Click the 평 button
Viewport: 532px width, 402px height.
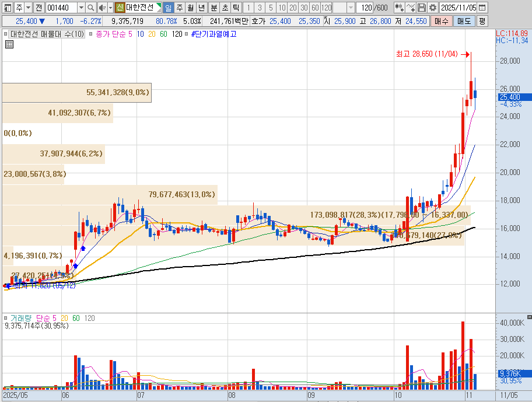click(482, 22)
